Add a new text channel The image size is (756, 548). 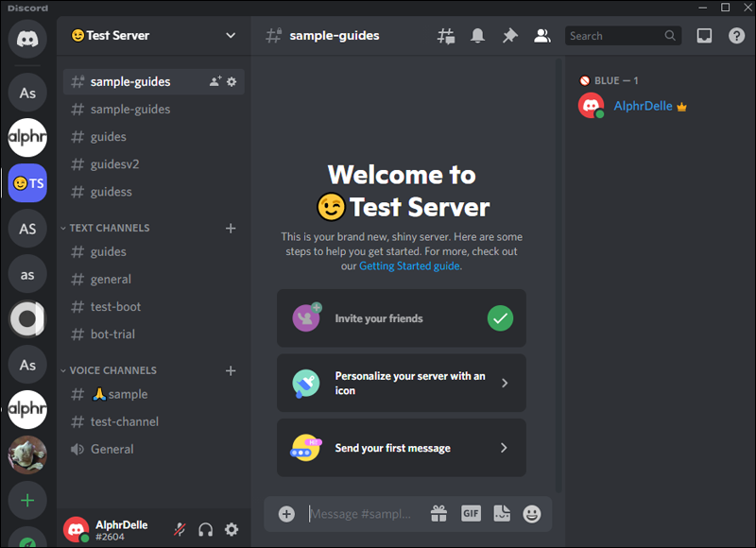pos(231,228)
